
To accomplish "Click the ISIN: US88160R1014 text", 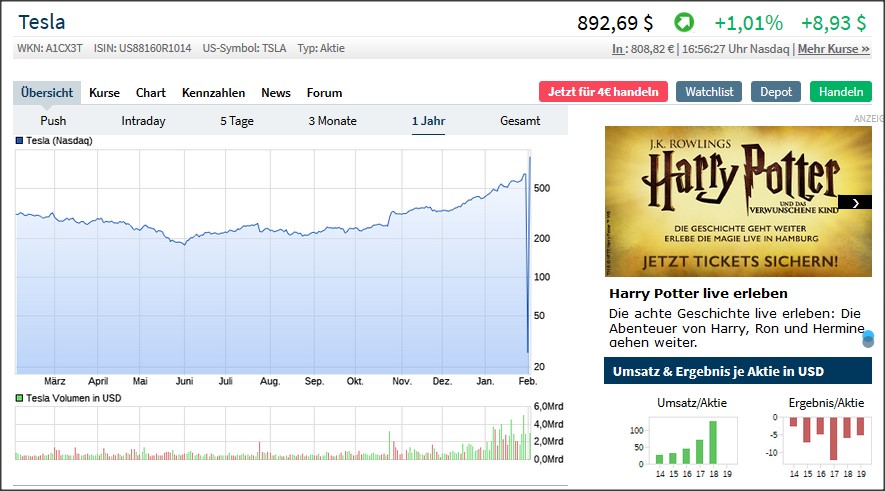I will (x=142, y=49).
